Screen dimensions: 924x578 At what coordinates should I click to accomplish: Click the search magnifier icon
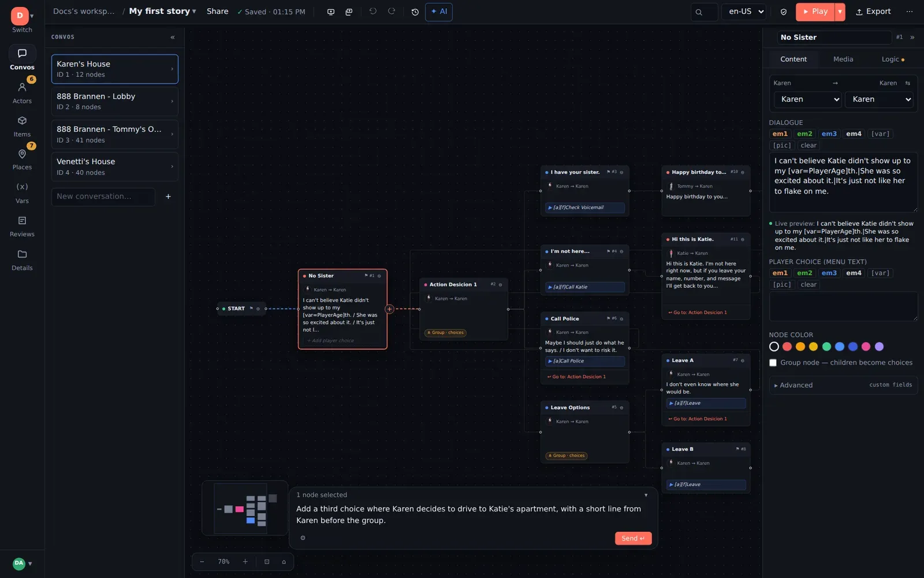click(699, 12)
